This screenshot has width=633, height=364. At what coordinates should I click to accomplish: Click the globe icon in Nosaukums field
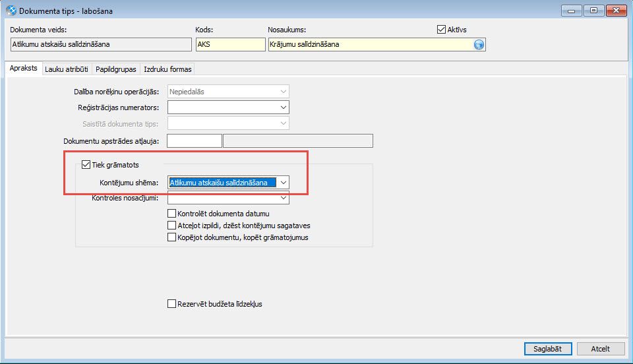[479, 44]
